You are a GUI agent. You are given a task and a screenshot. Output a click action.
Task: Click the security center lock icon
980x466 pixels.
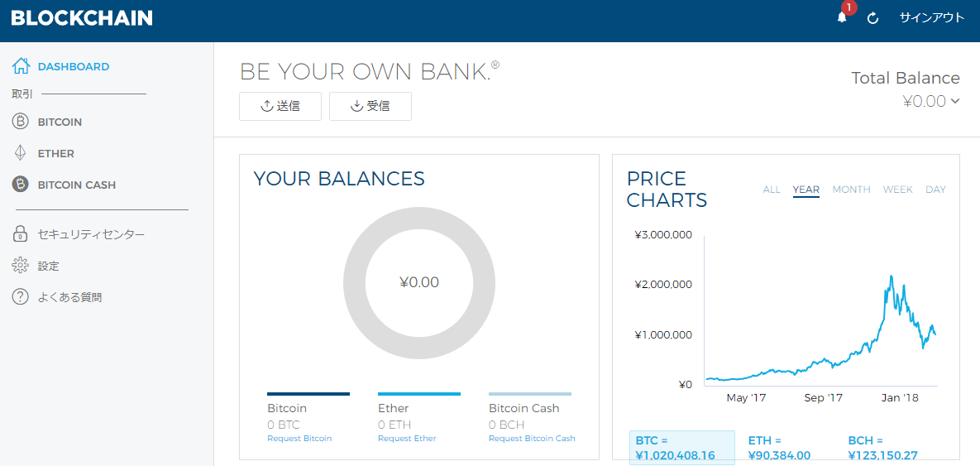pos(20,234)
